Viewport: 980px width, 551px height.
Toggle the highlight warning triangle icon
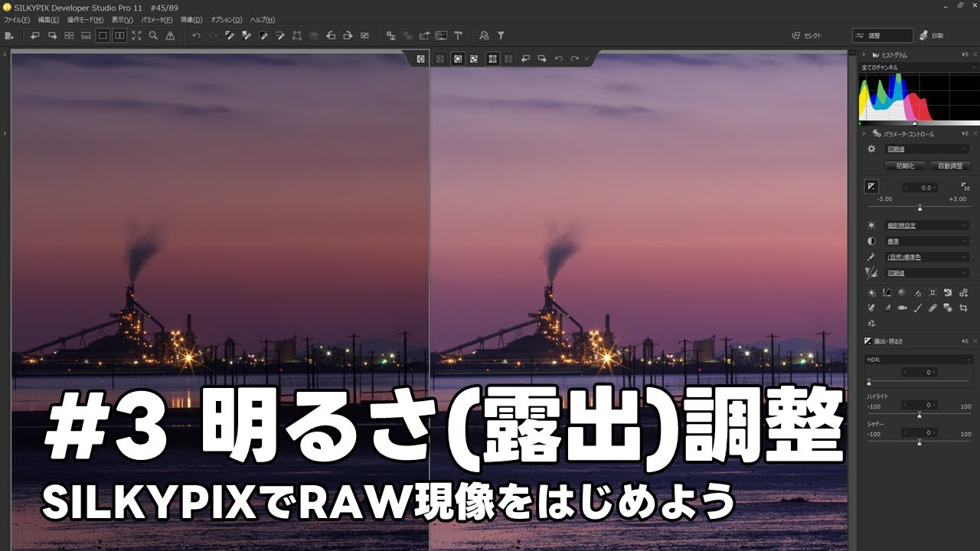pyautogui.click(x=170, y=35)
